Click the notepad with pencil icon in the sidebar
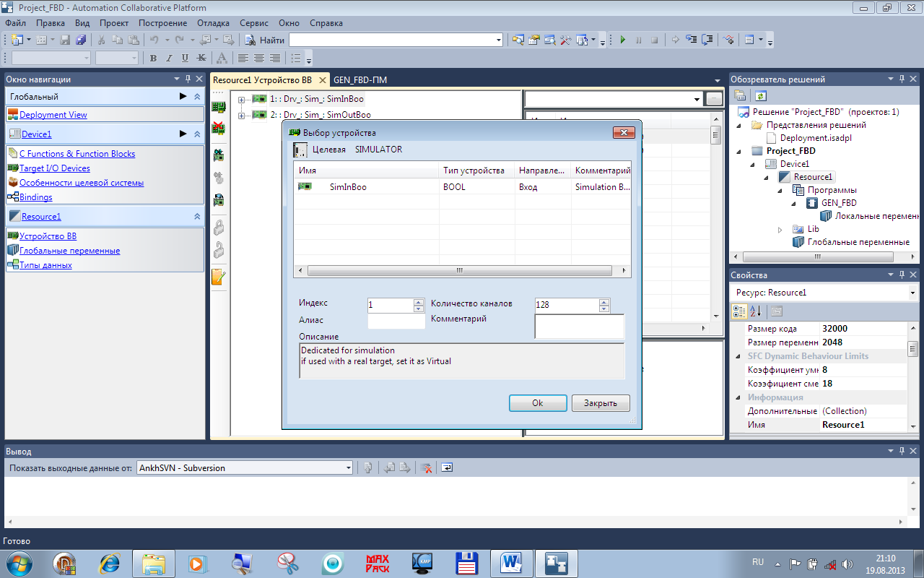This screenshot has height=578, width=924. (218, 277)
